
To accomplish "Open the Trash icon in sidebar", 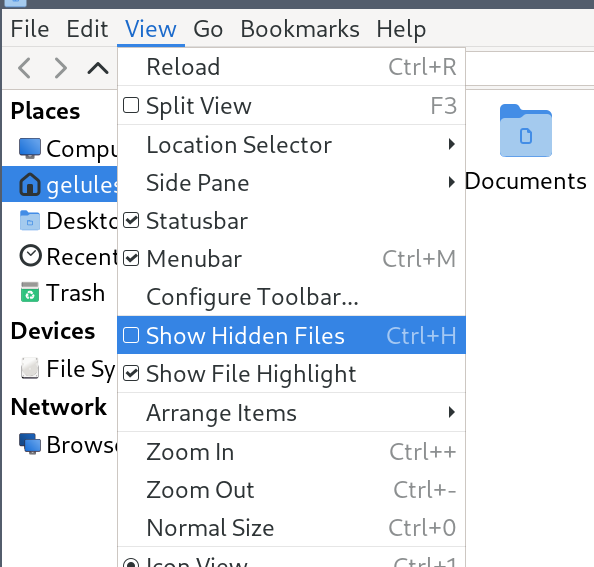I will pos(30,292).
